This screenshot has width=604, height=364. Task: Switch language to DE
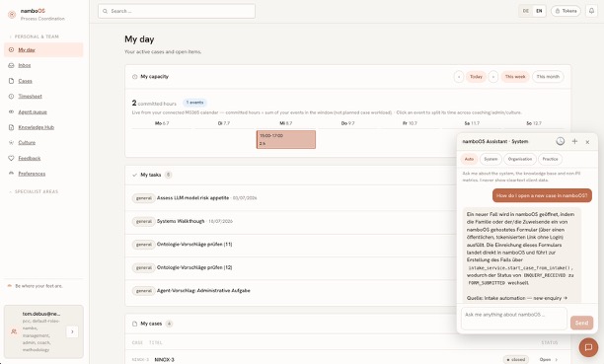526,11
